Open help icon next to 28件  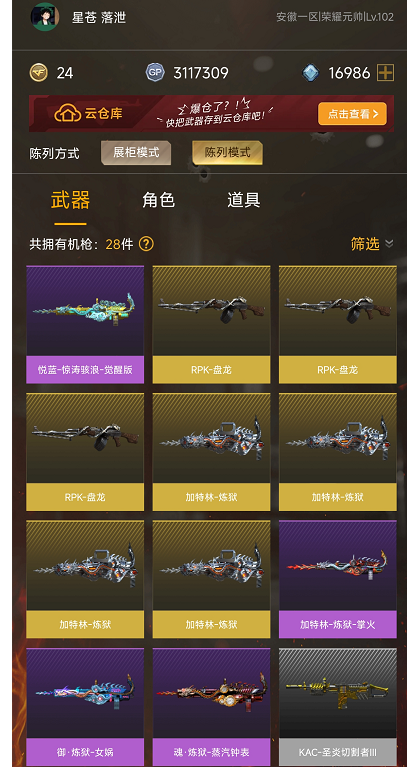[x=146, y=244]
